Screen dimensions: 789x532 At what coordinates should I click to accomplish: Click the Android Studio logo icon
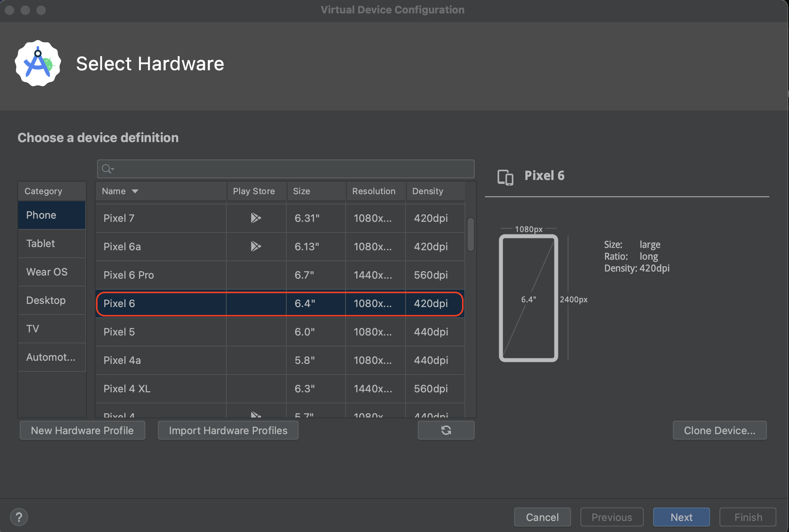click(x=38, y=64)
